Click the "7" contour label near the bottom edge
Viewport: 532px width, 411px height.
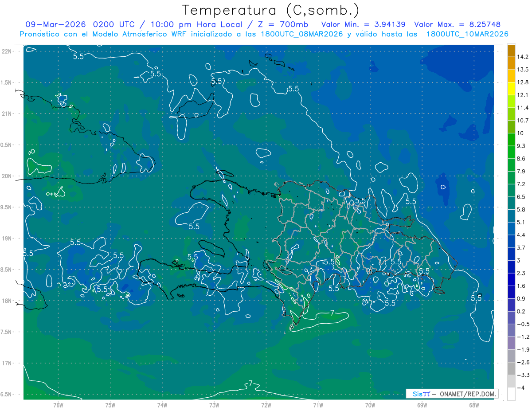(250, 384)
